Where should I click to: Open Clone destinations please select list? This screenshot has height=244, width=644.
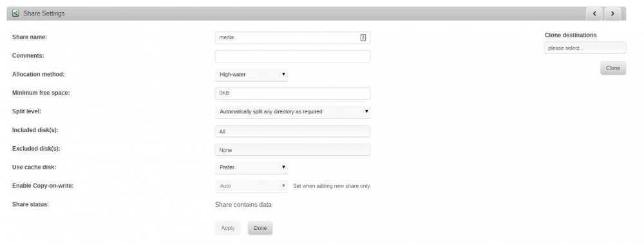tap(585, 48)
